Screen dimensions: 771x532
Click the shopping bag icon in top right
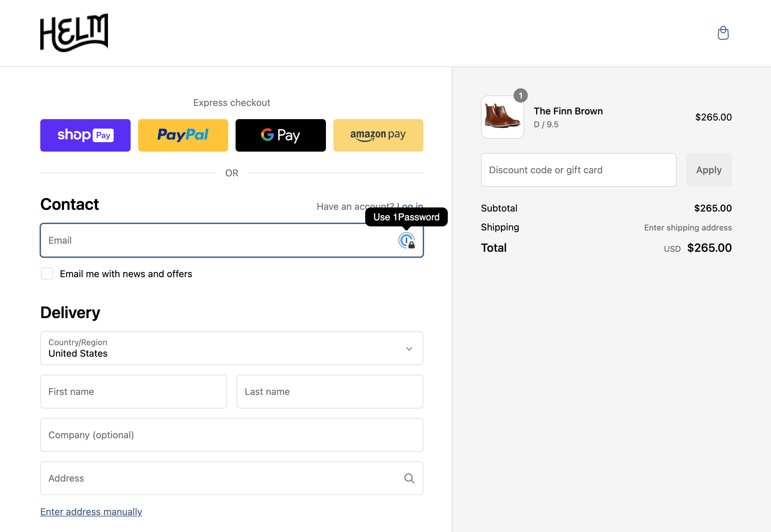[723, 33]
